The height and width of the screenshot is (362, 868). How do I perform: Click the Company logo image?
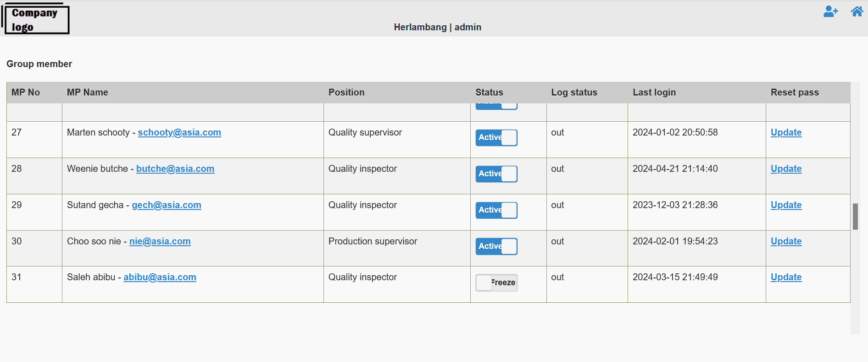36,20
